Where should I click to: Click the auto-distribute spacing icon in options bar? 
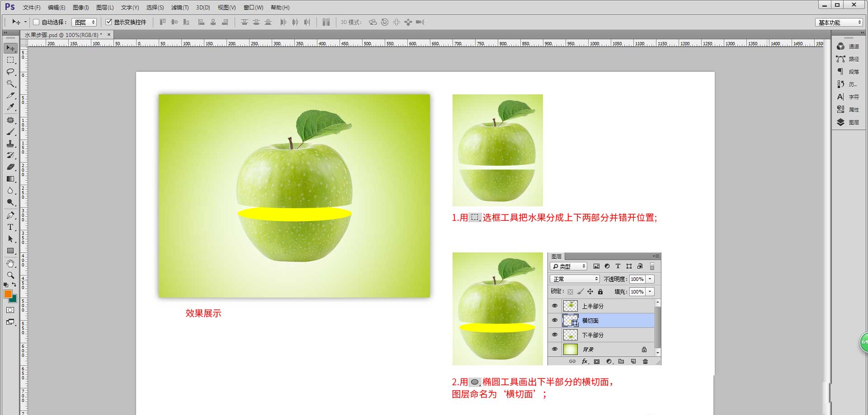pyautogui.click(x=326, y=22)
